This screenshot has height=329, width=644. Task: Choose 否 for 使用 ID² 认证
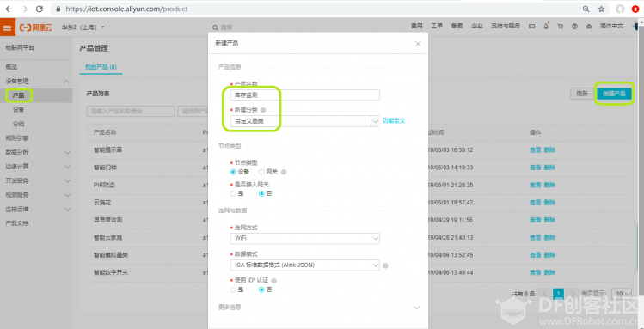point(261,289)
